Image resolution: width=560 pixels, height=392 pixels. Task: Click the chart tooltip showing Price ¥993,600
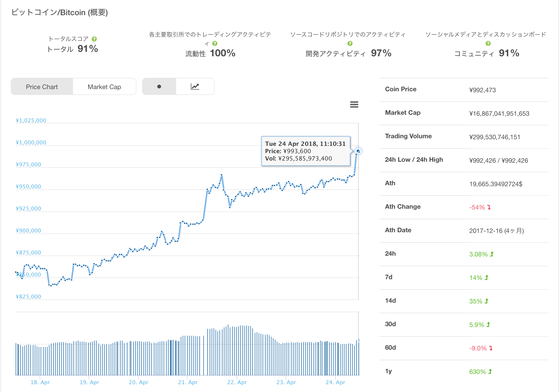click(306, 151)
